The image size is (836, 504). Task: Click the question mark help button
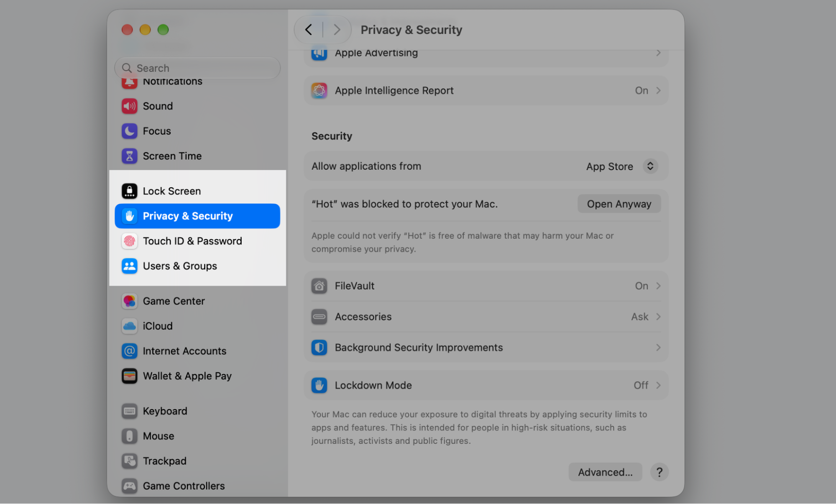(659, 472)
